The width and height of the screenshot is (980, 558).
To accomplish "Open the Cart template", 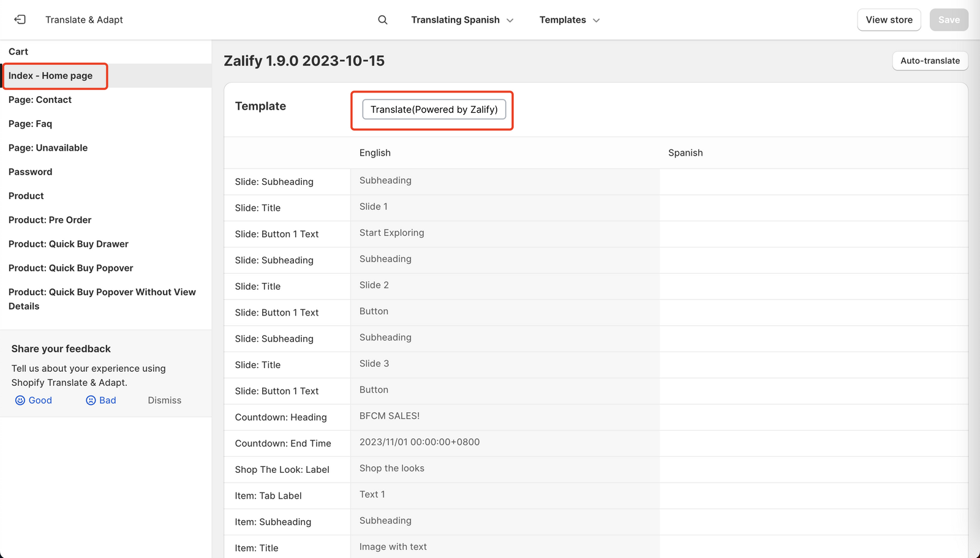I will pyautogui.click(x=18, y=51).
